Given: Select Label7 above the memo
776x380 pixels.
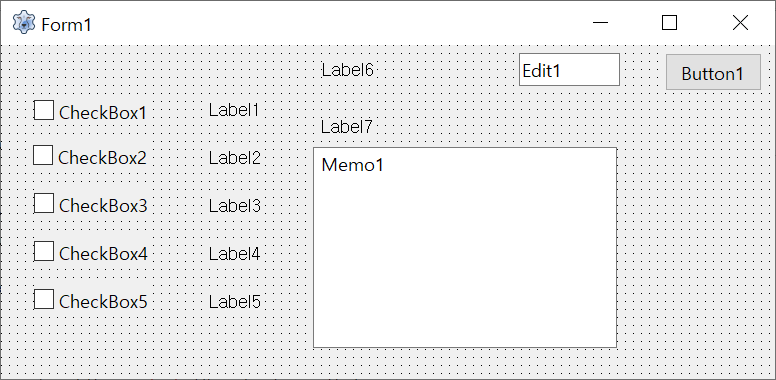Looking at the screenshot, I should [346, 127].
